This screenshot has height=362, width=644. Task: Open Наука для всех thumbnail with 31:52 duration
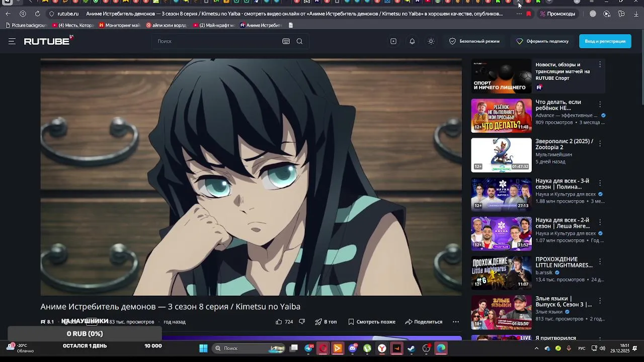(x=501, y=233)
